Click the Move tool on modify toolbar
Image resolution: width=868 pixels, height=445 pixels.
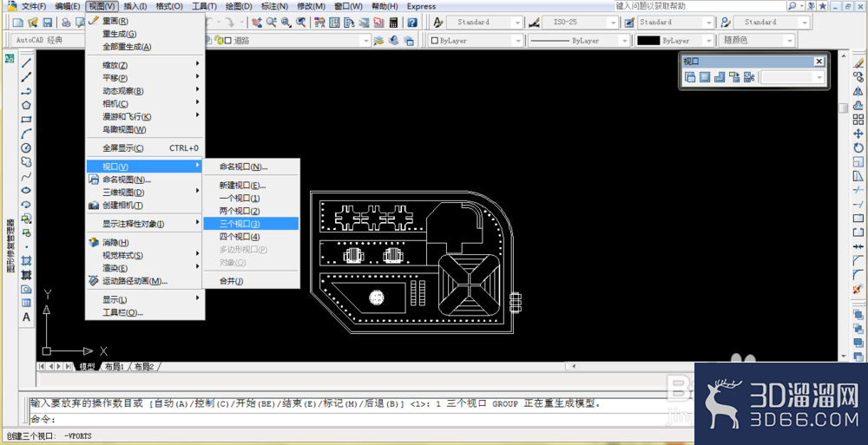click(858, 134)
